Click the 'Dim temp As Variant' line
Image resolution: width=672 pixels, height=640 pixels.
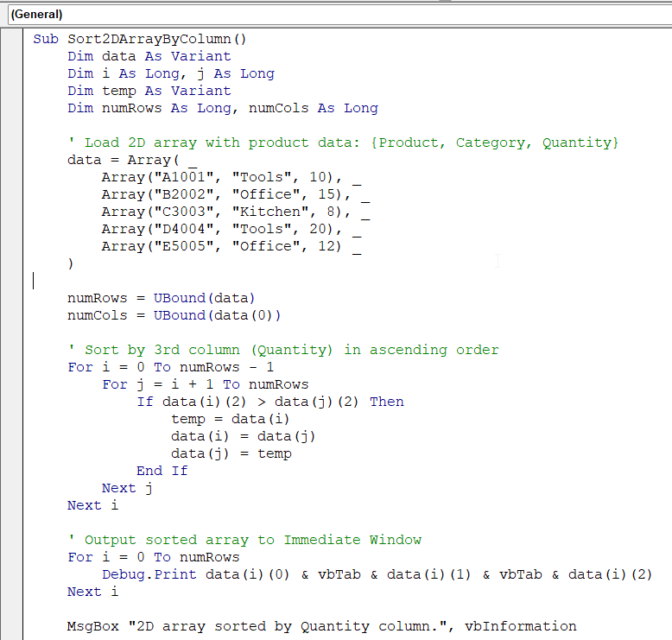(x=149, y=91)
